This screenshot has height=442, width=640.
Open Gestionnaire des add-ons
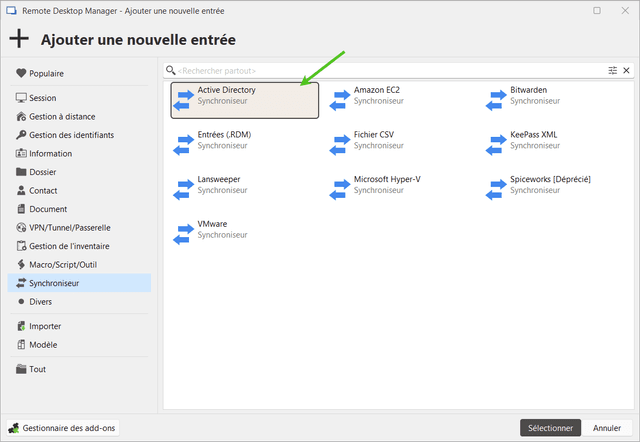(63, 428)
